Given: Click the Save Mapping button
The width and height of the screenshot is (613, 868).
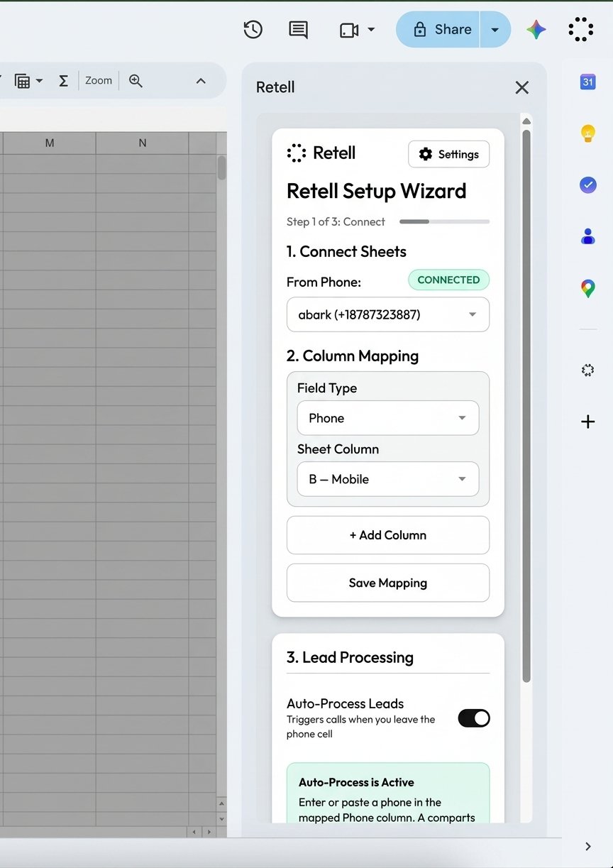Looking at the screenshot, I should (388, 583).
